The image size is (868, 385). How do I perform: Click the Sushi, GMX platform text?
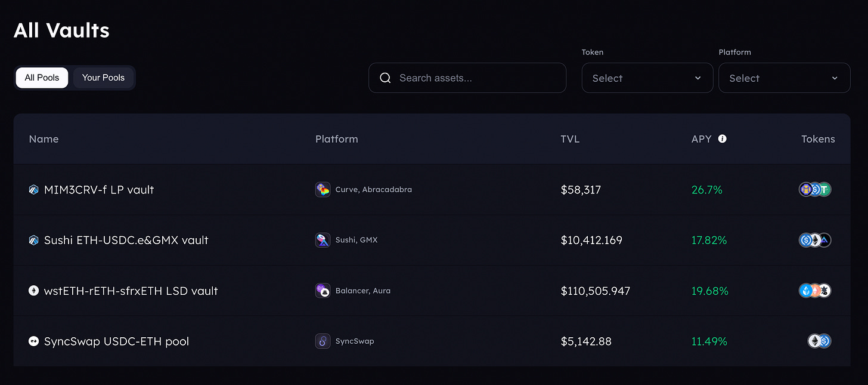click(356, 240)
